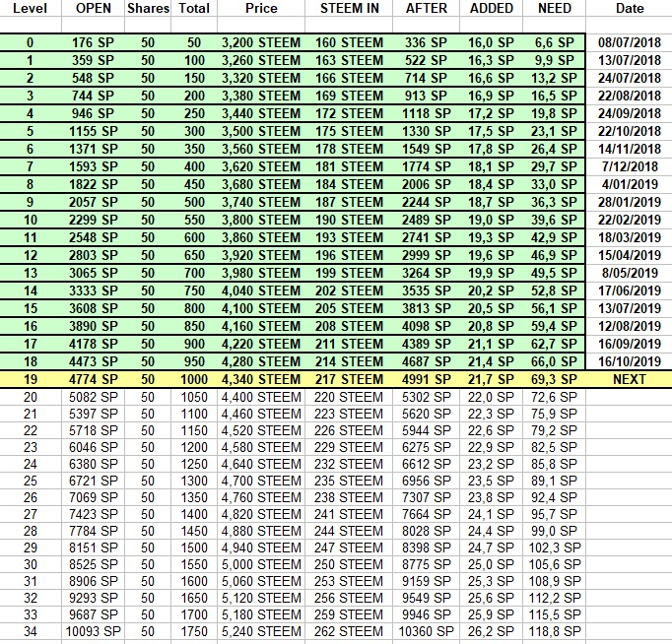
Task: Select the cell 5944 SP
Action: [x=426, y=430]
